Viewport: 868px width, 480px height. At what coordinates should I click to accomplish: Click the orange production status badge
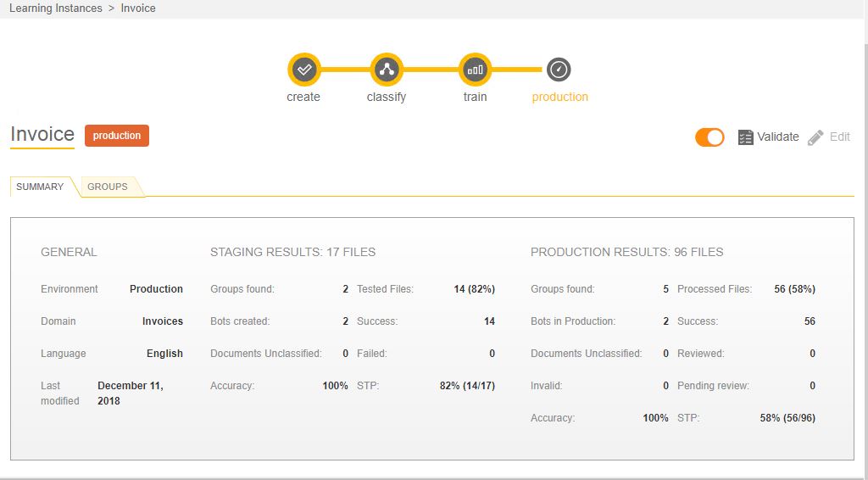[x=117, y=136]
